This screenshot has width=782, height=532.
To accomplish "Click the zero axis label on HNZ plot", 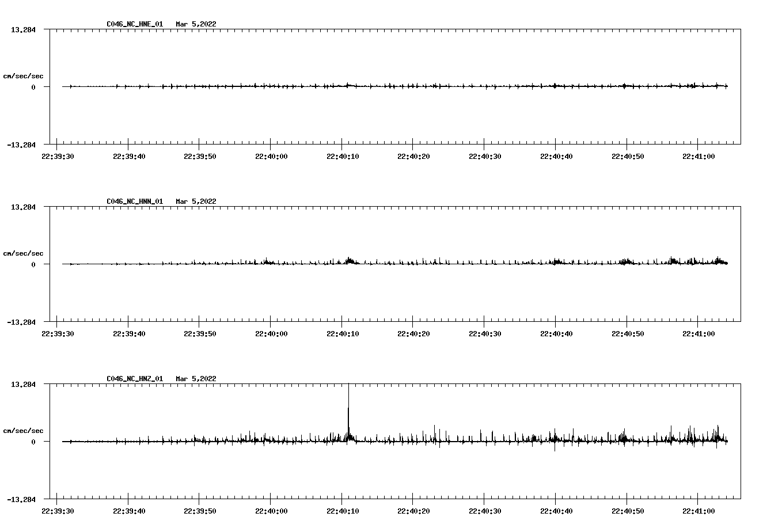I will [x=33, y=442].
